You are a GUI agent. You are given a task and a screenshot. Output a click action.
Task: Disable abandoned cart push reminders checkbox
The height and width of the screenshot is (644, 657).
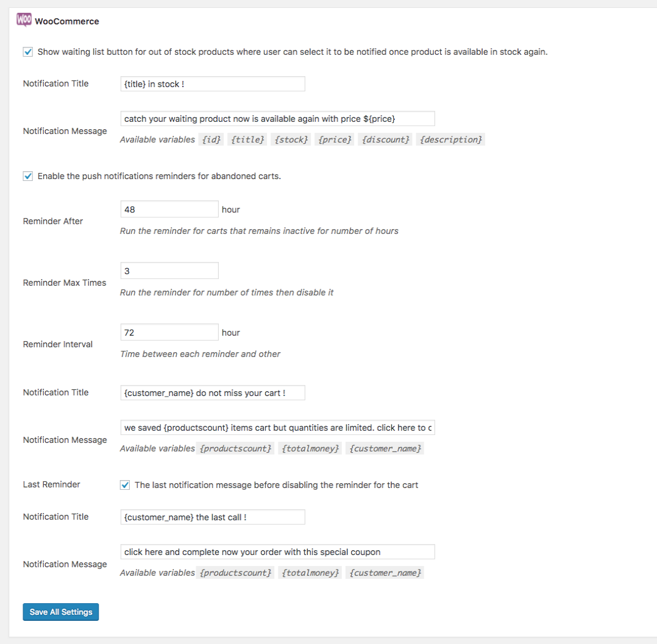tap(28, 176)
